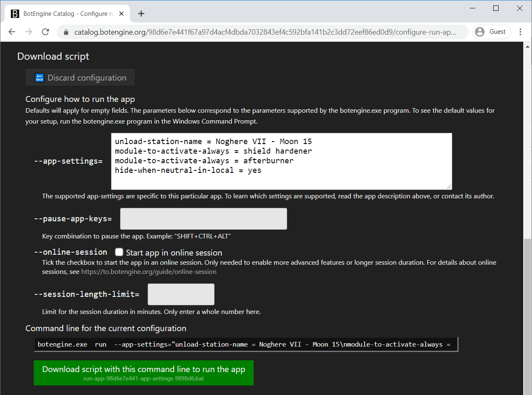Click the BotEngine favicon in the tab
This screenshot has width=532, height=395.
click(x=15, y=14)
